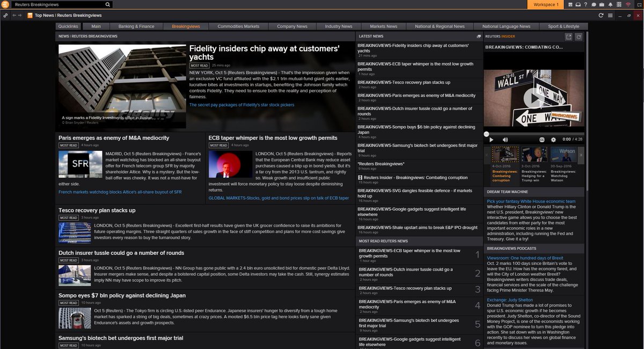Open Exchange: Judy Shelton podcast link
The width and height of the screenshot is (644, 349).
pyautogui.click(x=509, y=300)
